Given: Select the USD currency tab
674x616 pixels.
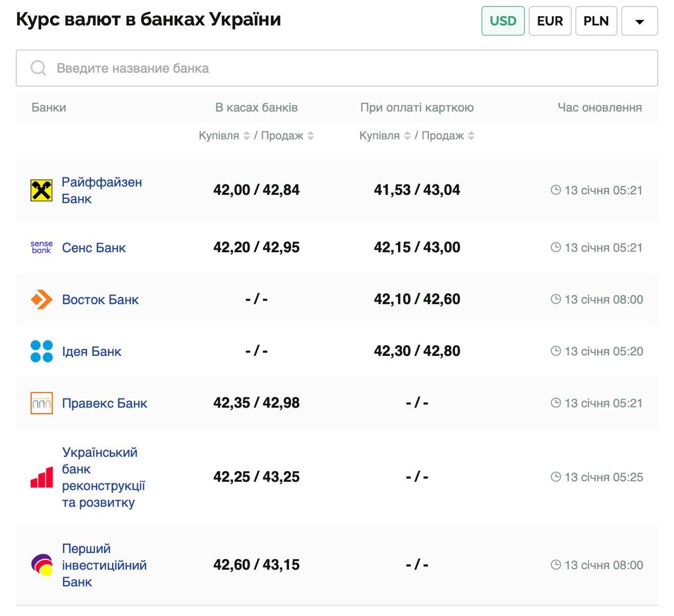Looking at the screenshot, I should coord(503,21).
